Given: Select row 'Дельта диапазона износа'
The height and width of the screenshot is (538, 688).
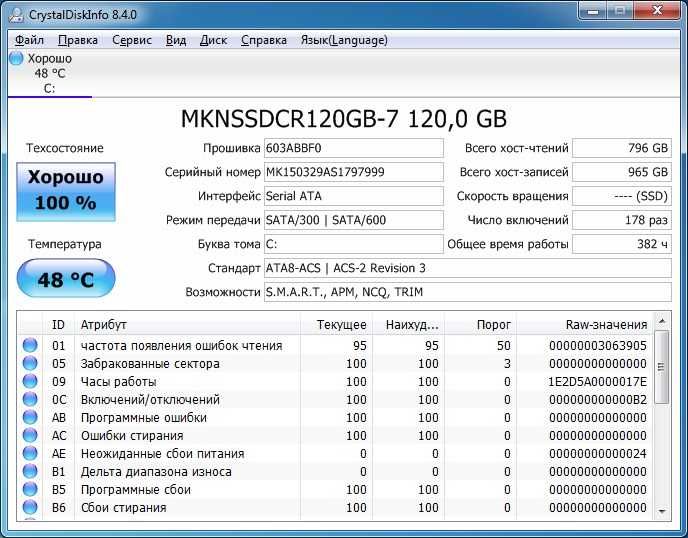Looking at the screenshot, I should (x=335, y=471).
